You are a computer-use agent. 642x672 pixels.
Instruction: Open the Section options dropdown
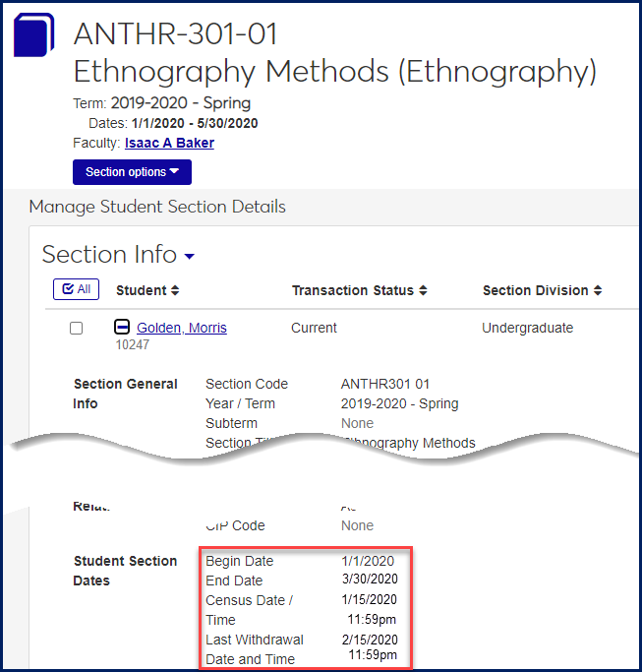click(132, 172)
